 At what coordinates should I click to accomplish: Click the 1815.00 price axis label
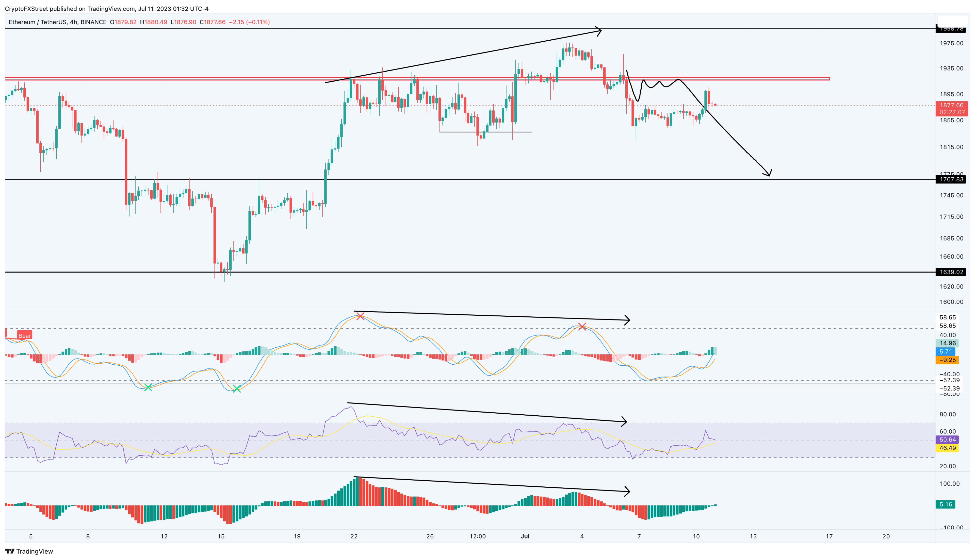pos(951,147)
